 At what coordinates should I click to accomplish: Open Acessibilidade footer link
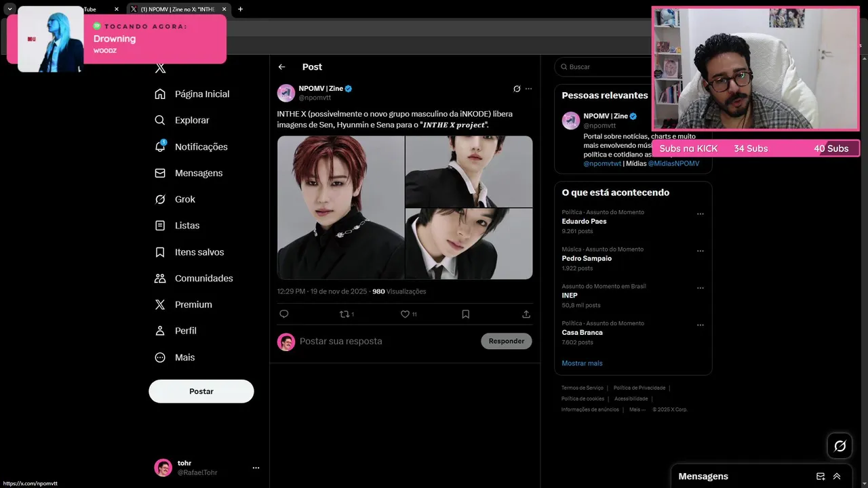631,399
